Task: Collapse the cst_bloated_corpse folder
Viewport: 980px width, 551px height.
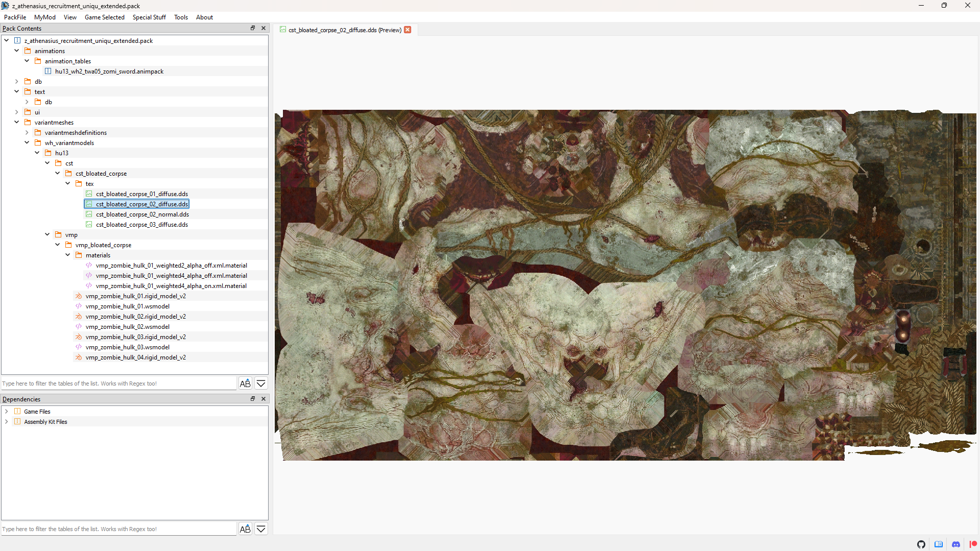Action: click(x=58, y=173)
